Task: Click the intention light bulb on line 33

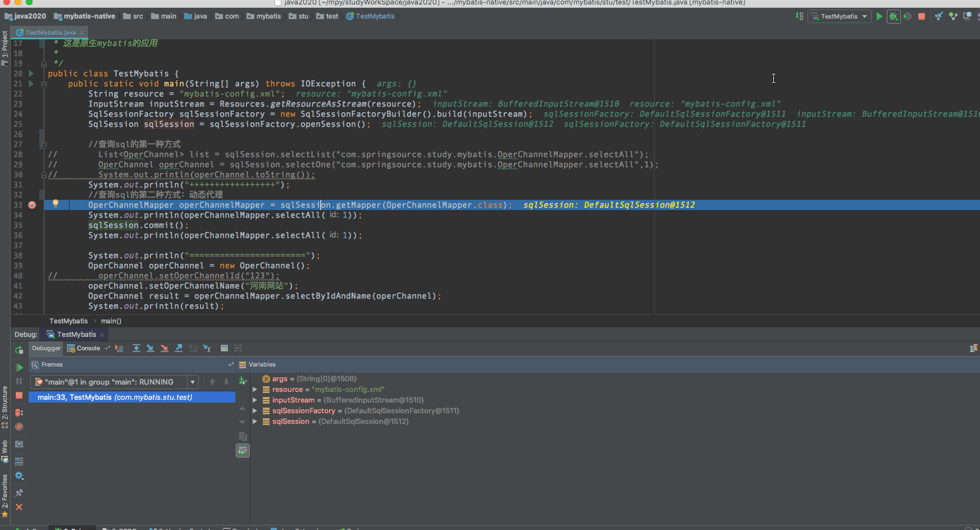Action: 55,204
